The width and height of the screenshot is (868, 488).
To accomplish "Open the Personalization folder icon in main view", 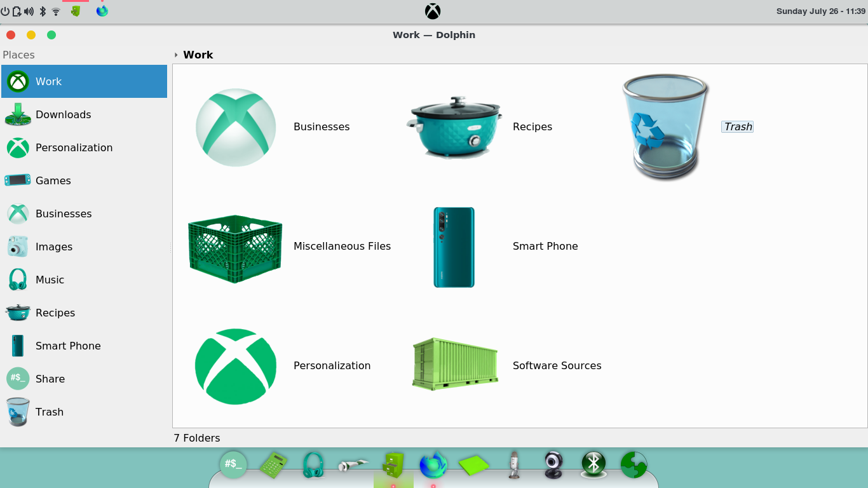I will point(236,366).
